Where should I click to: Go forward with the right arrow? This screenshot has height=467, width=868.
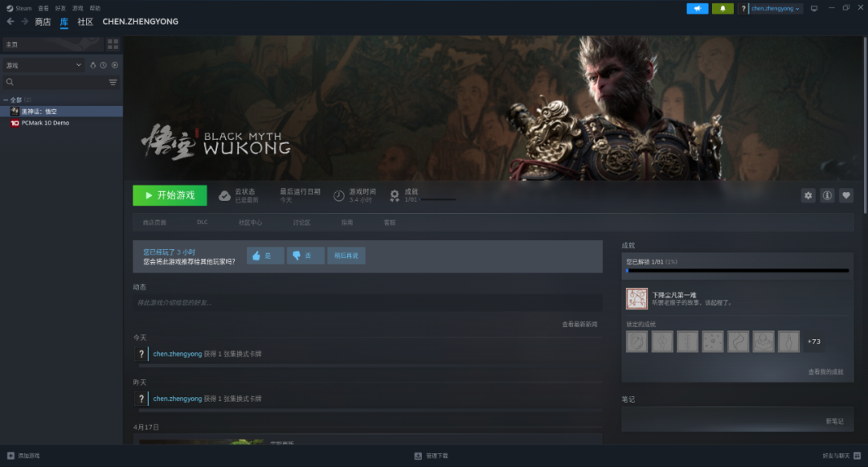coord(24,22)
